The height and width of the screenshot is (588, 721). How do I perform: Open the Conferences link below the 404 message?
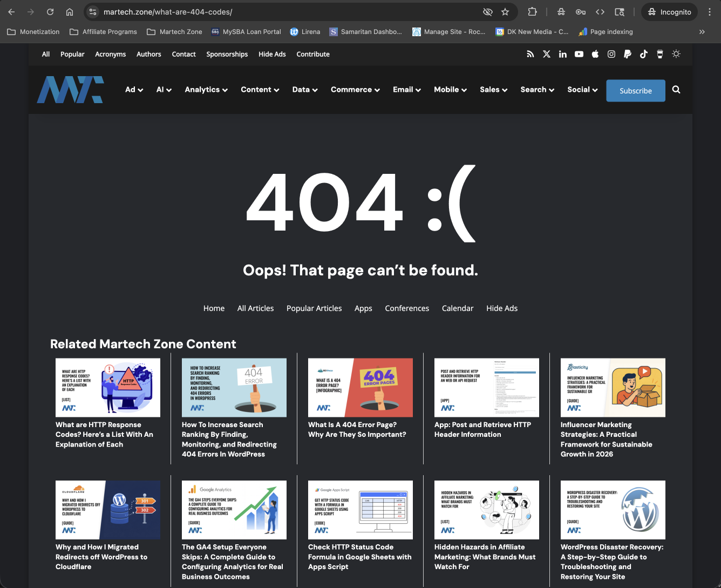pyautogui.click(x=407, y=308)
